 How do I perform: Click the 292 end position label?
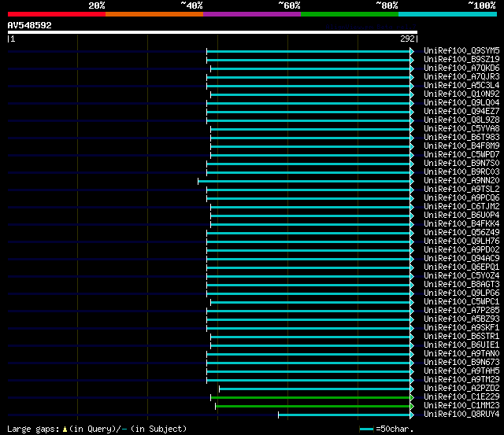coord(407,39)
